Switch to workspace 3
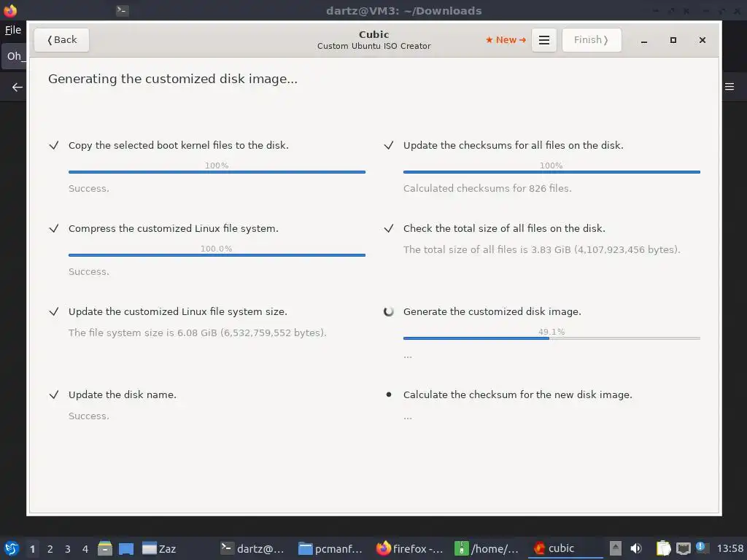Screen dimensions: 747x560 (x=68, y=549)
